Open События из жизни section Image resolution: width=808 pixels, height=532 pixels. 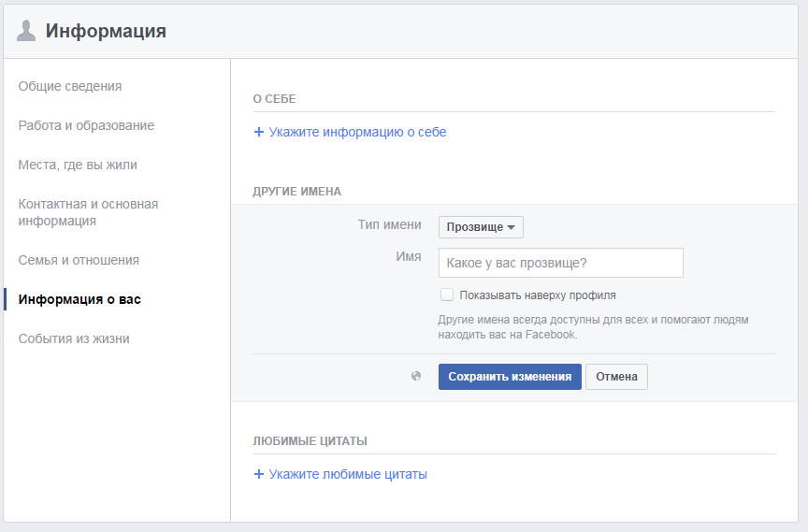click(x=74, y=338)
